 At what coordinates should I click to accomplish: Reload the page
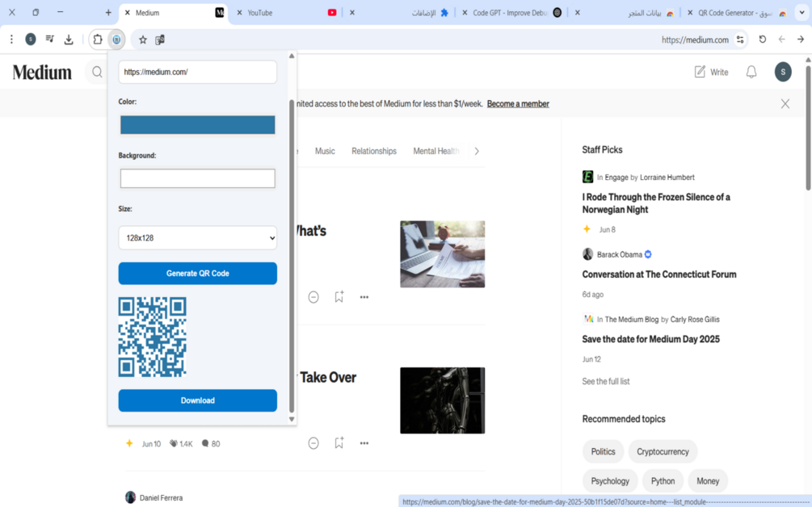(x=762, y=40)
